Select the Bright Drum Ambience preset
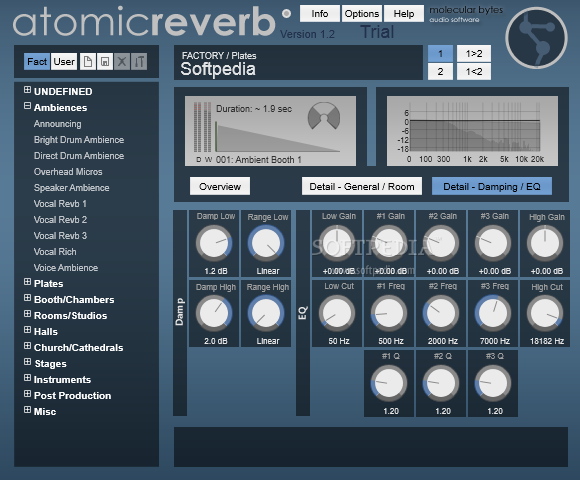 pos(79,140)
